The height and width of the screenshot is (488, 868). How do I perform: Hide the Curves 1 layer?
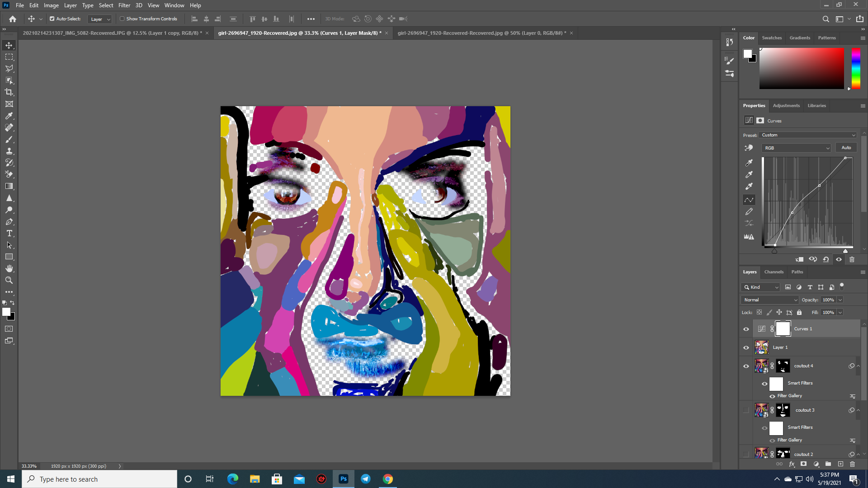746,329
